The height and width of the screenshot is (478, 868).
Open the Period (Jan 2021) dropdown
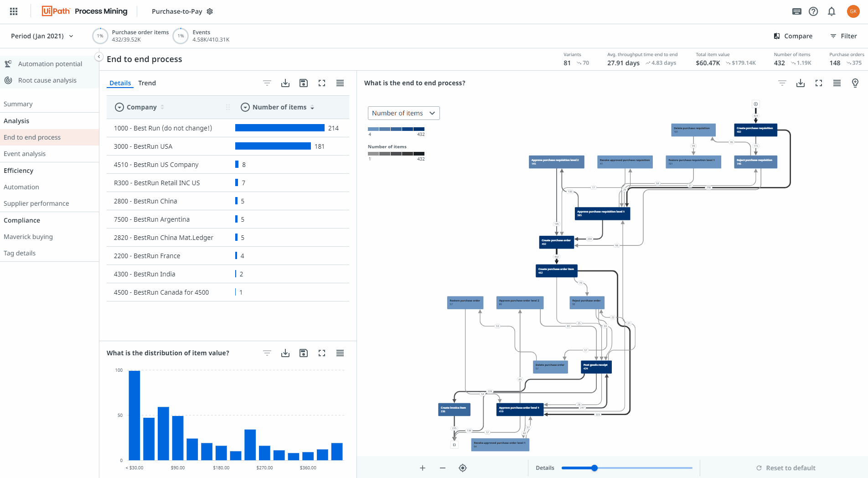[x=42, y=36]
